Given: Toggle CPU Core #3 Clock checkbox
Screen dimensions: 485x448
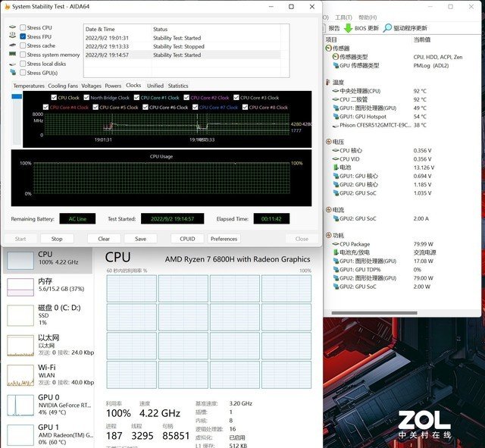Looking at the screenshot, I should pyautogui.click(x=236, y=98).
